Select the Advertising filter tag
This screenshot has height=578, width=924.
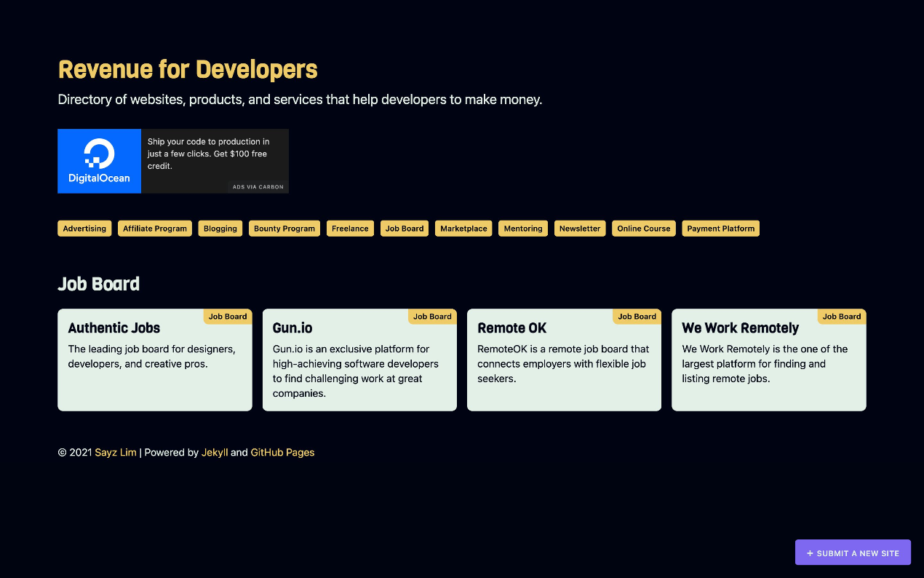[x=84, y=228]
